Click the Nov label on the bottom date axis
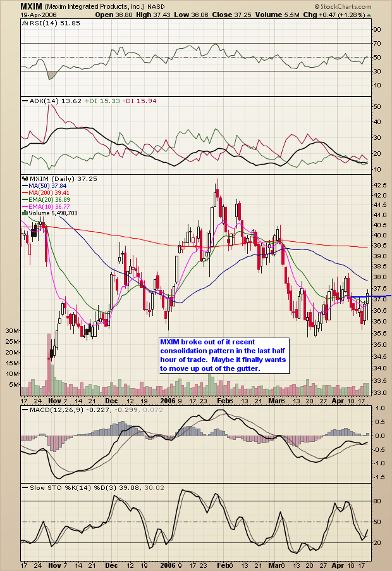The image size is (392, 571). click(54, 565)
